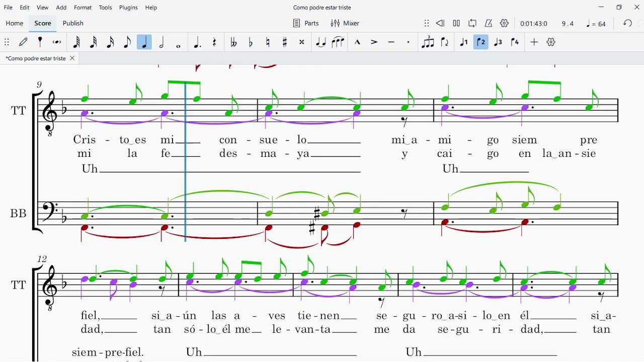Add a tenuto articulation

pyautogui.click(x=392, y=43)
